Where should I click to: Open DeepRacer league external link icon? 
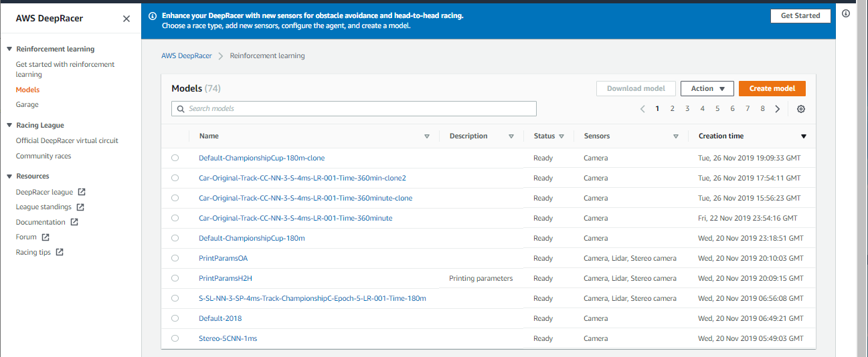pyautogui.click(x=82, y=192)
